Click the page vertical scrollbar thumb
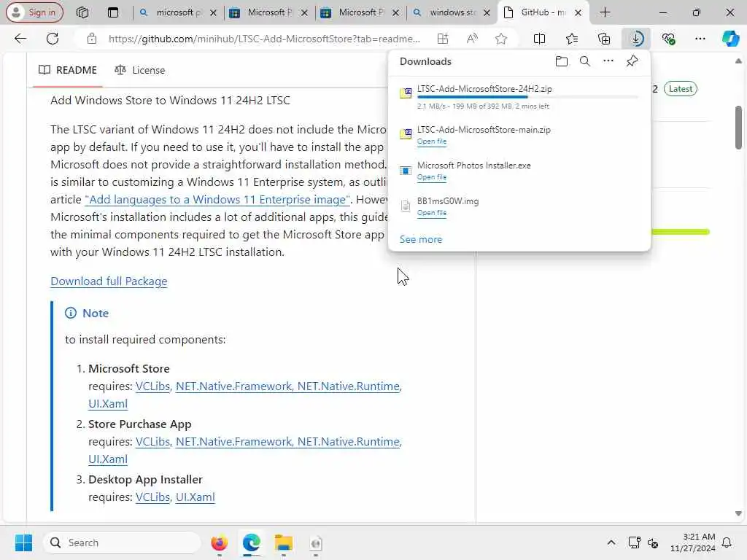This screenshot has width=747, height=560. 738,128
